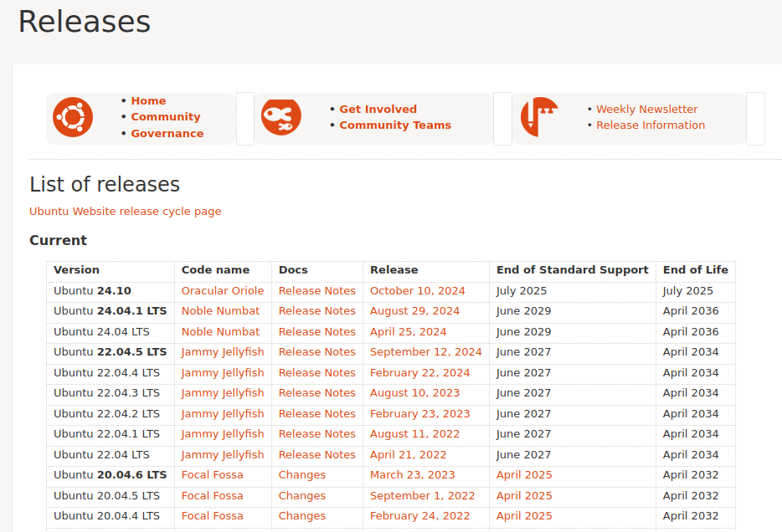782x532 pixels.
Task: Open Release Notes in the April 25, 2024 row
Action: pyautogui.click(x=316, y=332)
